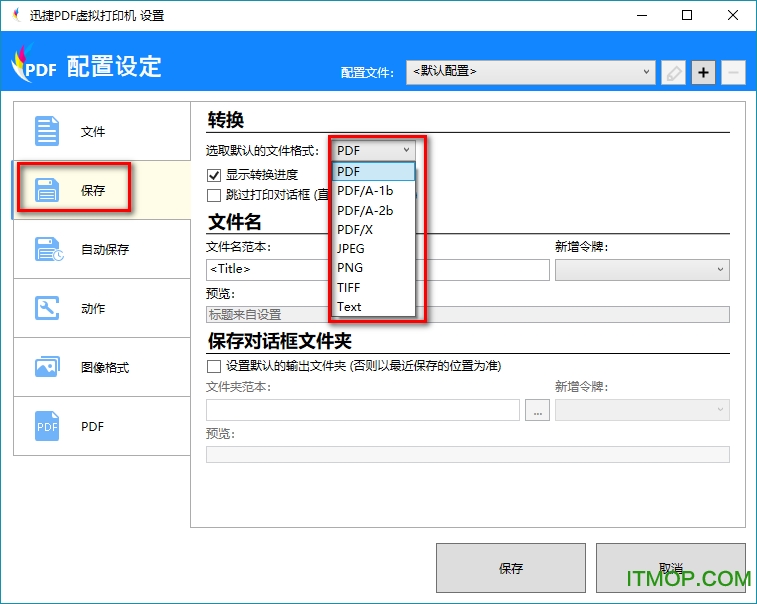Open the 文件 settings section icon
This screenshot has width=757, height=604.
47,131
